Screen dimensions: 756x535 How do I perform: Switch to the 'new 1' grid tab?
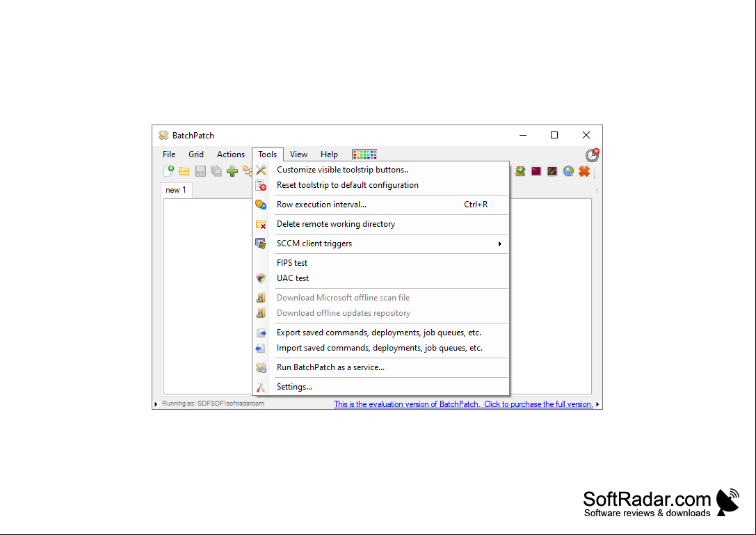coord(176,190)
